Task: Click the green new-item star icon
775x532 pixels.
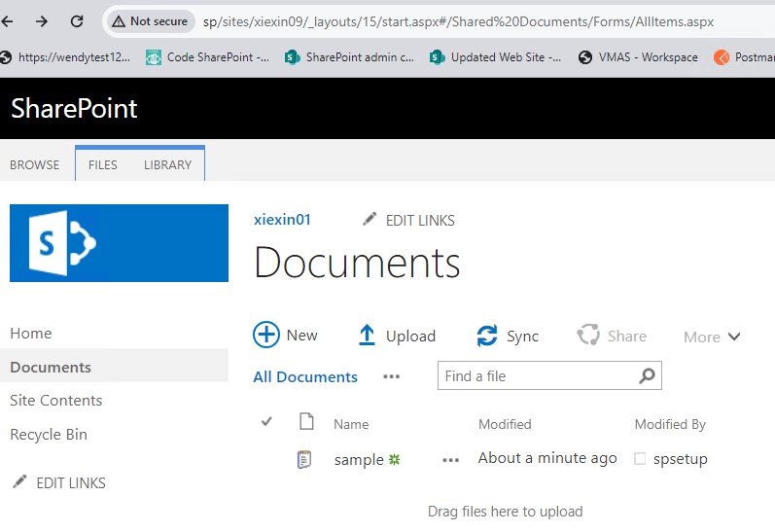Action: pos(394,459)
